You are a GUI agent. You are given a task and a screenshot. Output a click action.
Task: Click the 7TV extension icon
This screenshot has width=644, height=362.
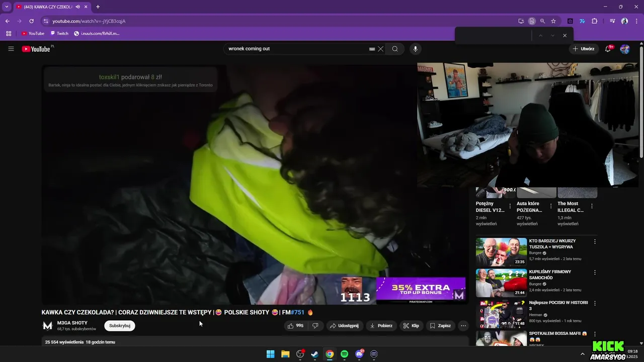(x=582, y=21)
